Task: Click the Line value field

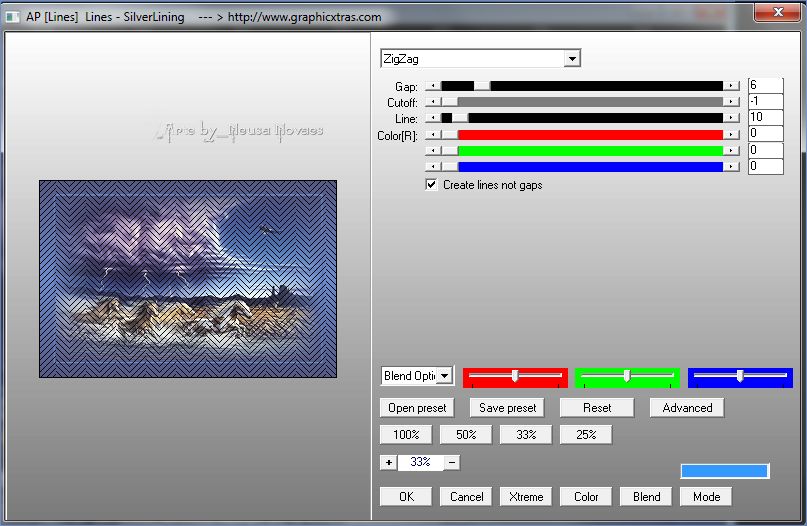Action: [765, 117]
